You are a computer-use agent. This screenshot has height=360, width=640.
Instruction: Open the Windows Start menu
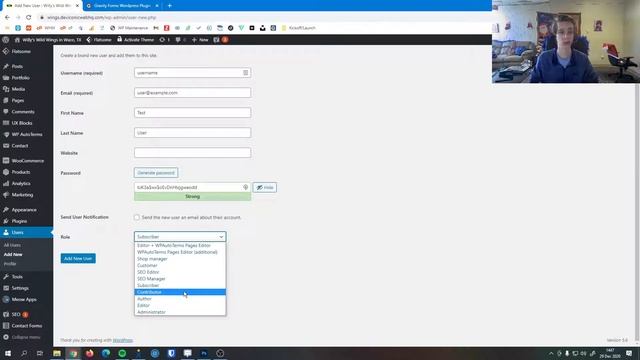(8, 353)
